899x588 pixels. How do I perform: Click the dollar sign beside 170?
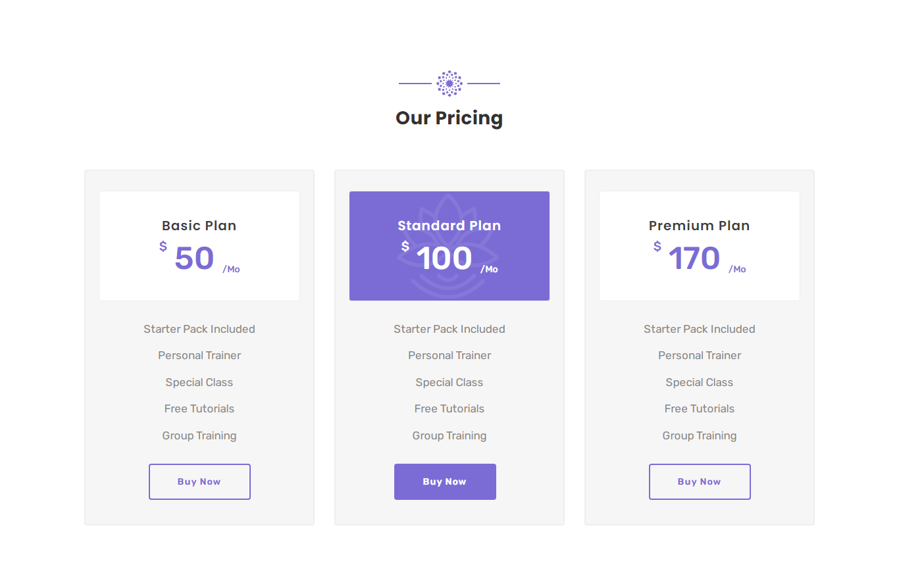(657, 247)
